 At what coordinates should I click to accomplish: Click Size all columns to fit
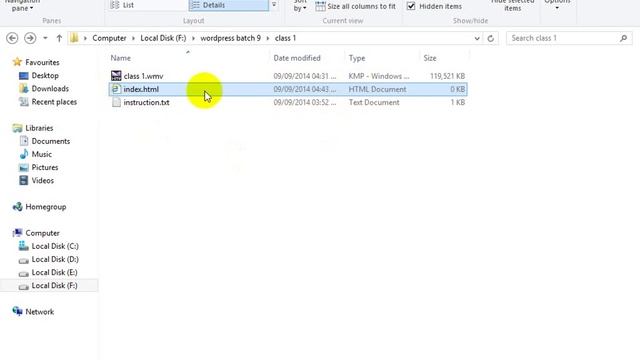[x=356, y=6]
